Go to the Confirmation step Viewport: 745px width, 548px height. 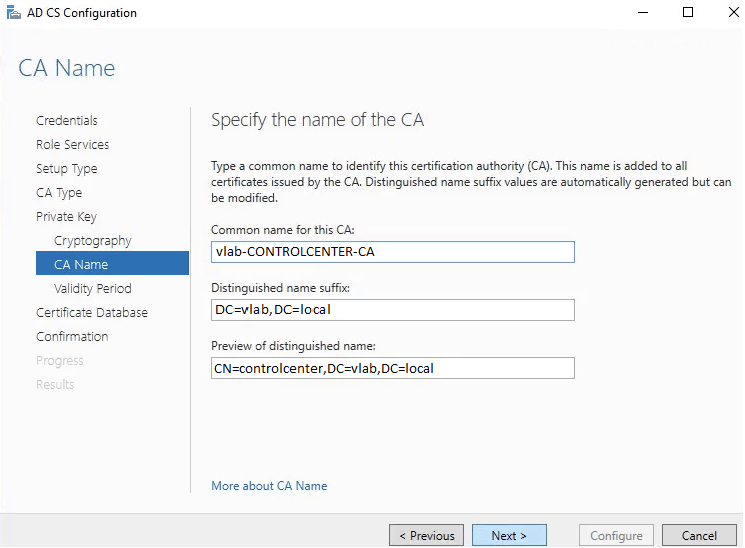(72, 337)
